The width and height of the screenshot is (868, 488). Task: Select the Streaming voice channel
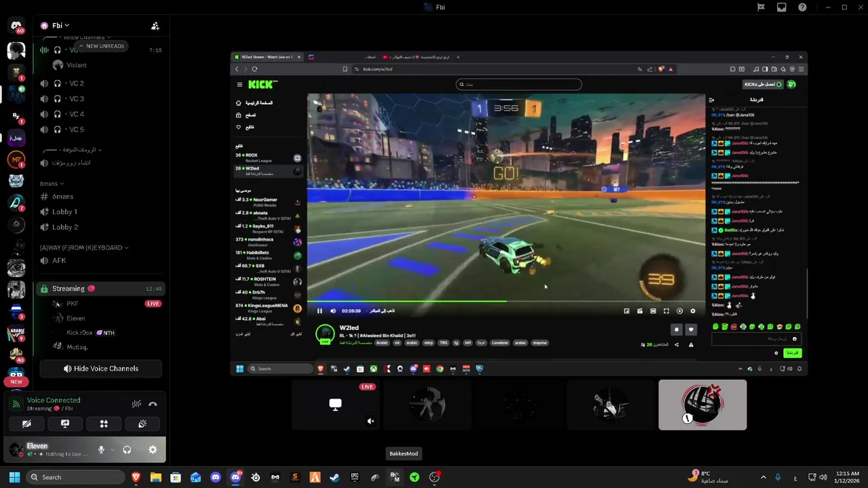tap(99, 289)
